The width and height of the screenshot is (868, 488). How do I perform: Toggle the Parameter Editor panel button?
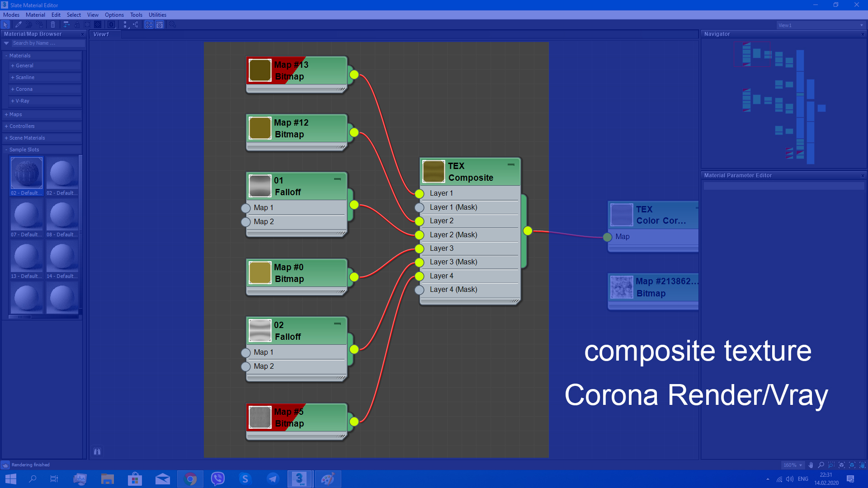[x=160, y=24]
